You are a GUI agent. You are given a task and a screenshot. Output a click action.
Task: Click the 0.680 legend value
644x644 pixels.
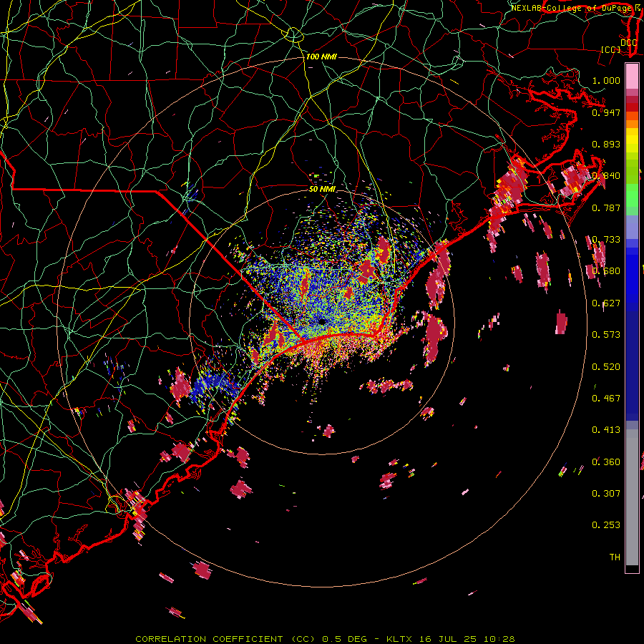pos(606,271)
